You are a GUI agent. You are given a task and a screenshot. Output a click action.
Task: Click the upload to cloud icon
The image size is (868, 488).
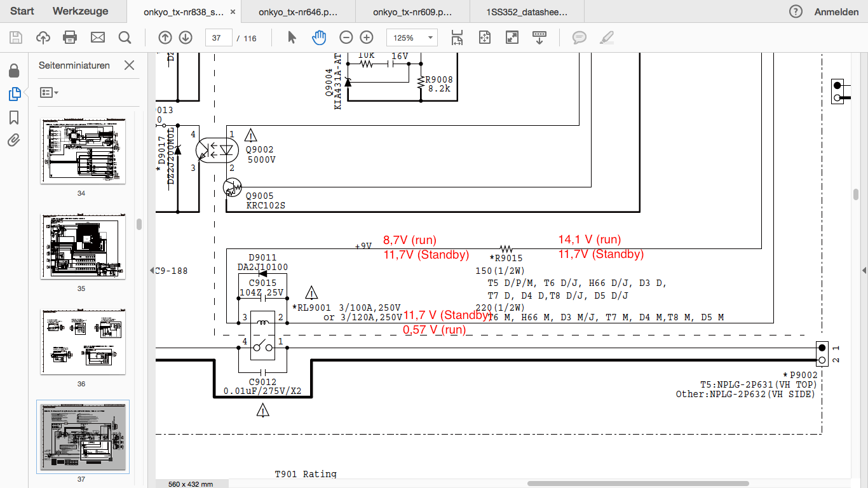pos(43,37)
